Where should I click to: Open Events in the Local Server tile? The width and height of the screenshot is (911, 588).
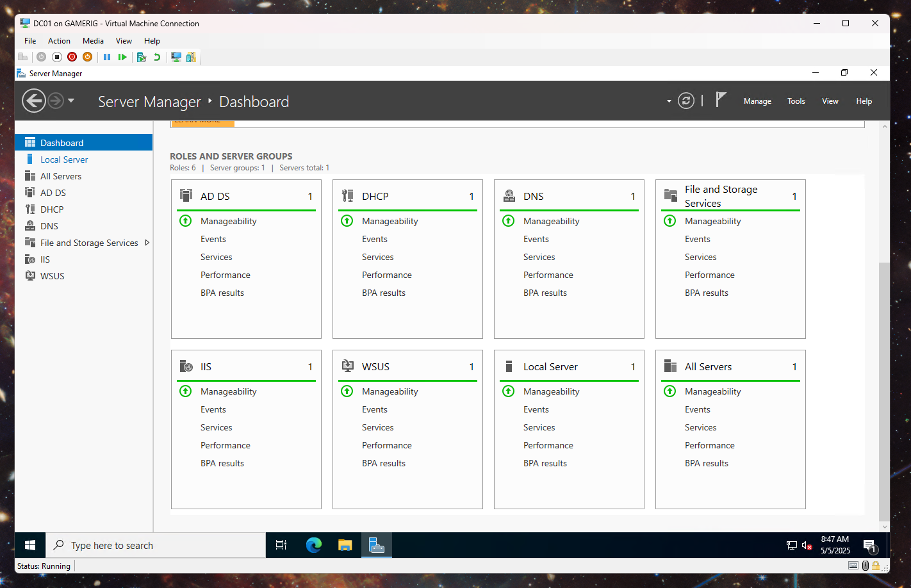coord(536,409)
